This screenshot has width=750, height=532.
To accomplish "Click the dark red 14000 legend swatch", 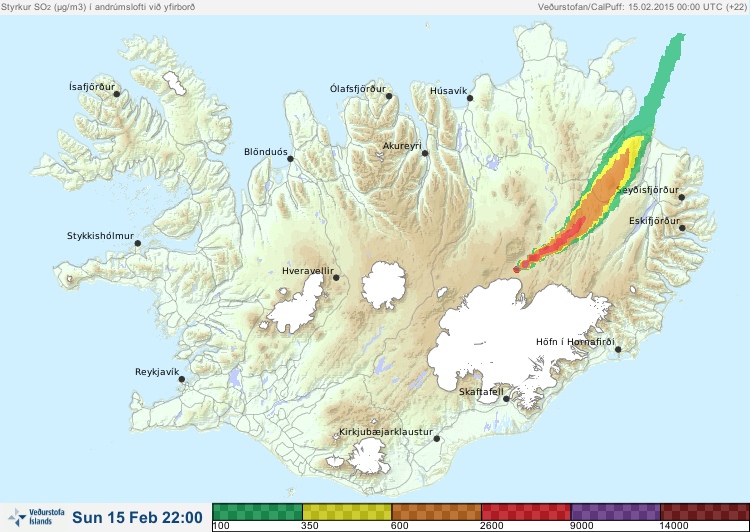I will point(705,511).
